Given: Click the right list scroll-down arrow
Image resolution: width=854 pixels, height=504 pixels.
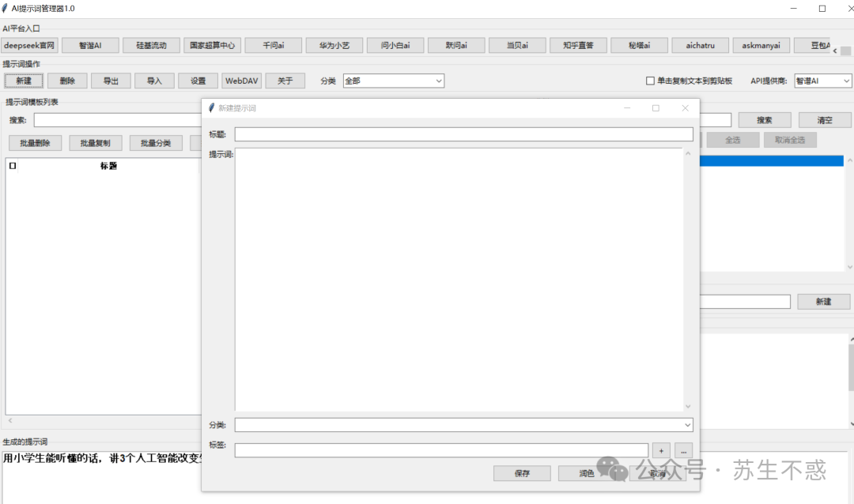Looking at the screenshot, I should 849,267.
